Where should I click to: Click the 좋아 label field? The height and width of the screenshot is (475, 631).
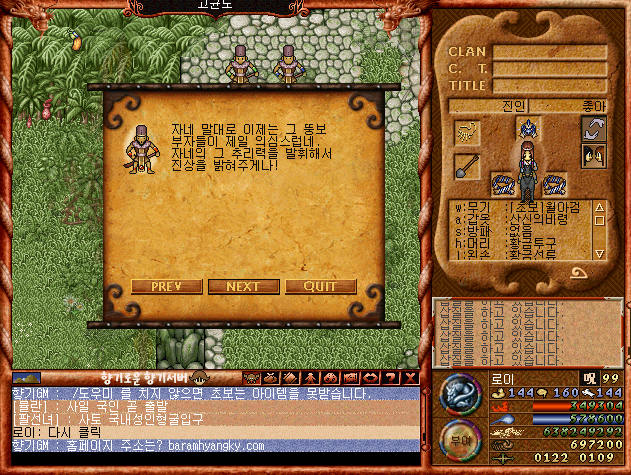tap(567, 106)
